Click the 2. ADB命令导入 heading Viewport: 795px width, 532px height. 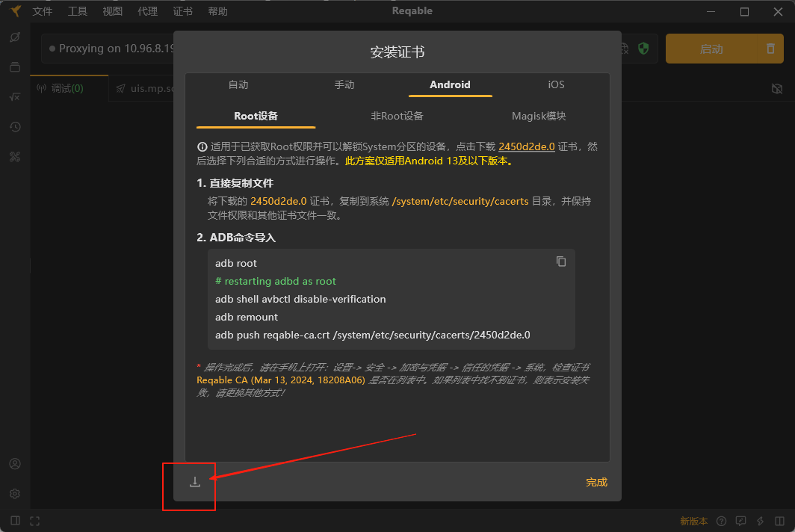(236, 238)
